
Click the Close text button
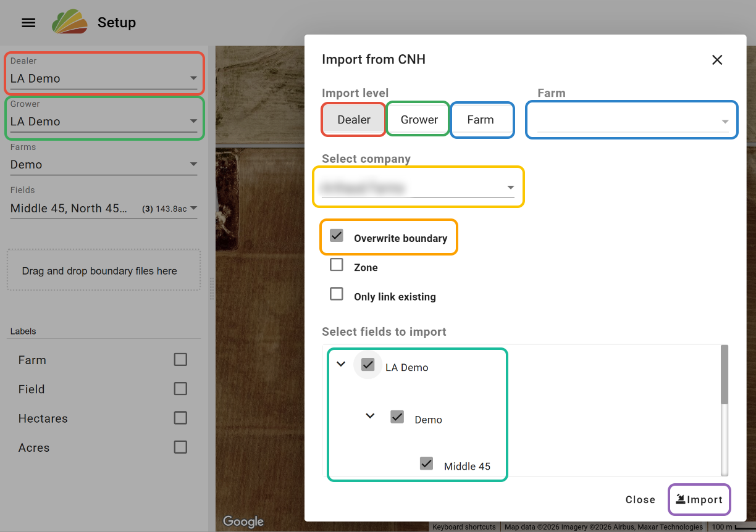tap(640, 499)
